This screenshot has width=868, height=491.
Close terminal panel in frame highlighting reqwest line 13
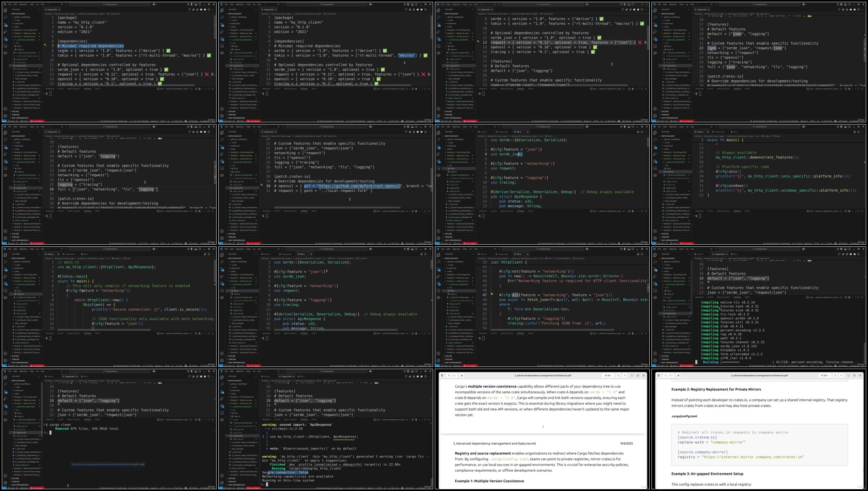point(646,89)
